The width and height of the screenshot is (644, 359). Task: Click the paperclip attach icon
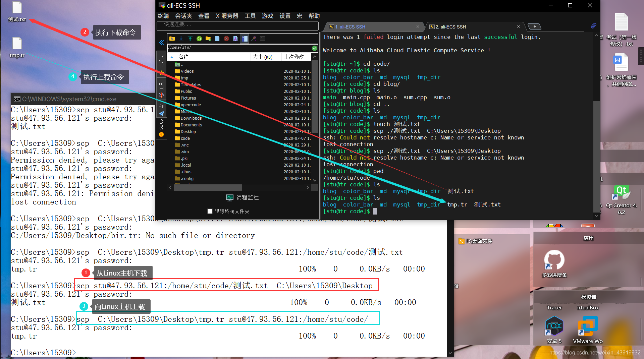(x=594, y=26)
